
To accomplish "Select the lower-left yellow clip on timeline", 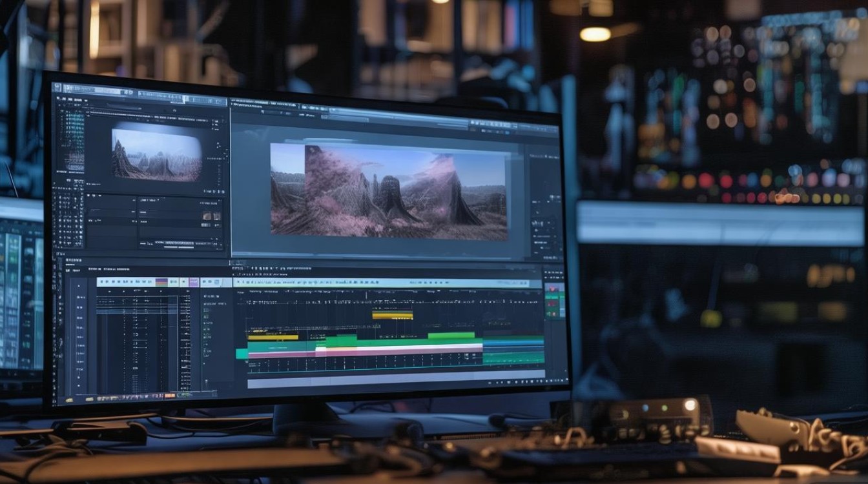I will pos(273,337).
